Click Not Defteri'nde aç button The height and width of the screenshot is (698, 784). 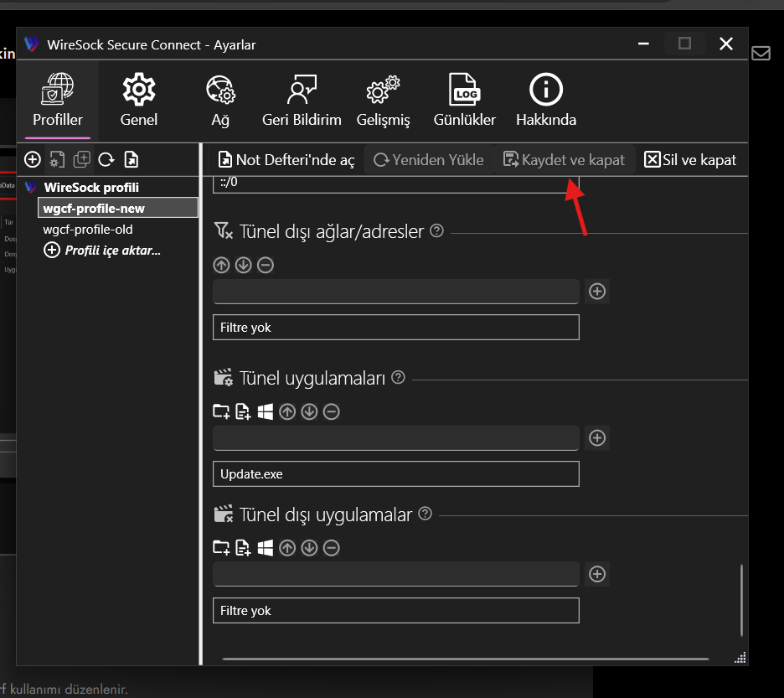(286, 159)
